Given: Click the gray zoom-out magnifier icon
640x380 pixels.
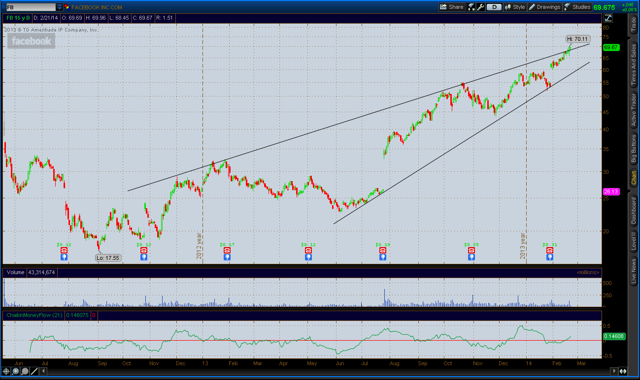Looking at the screenshot, I should [25, 371].
